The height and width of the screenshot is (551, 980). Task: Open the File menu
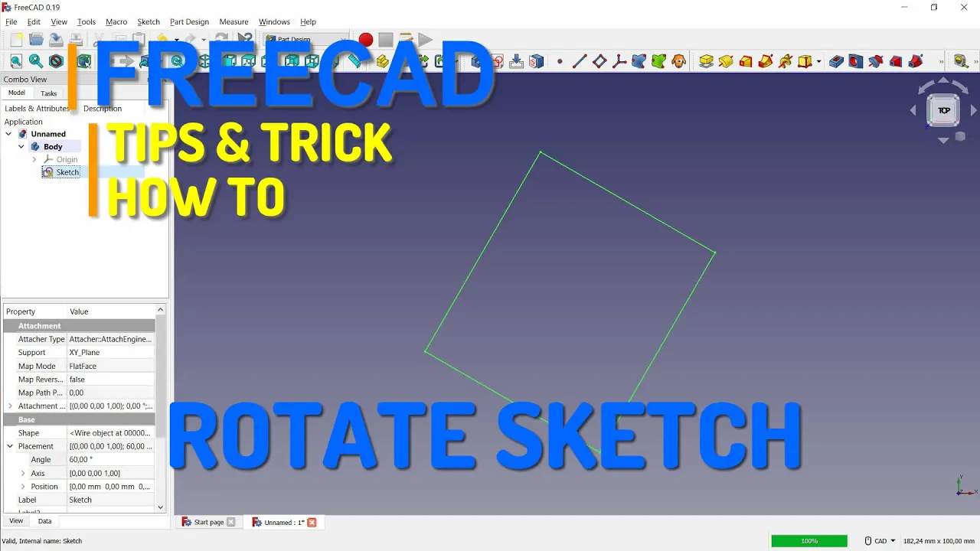[x=11, y=21]
